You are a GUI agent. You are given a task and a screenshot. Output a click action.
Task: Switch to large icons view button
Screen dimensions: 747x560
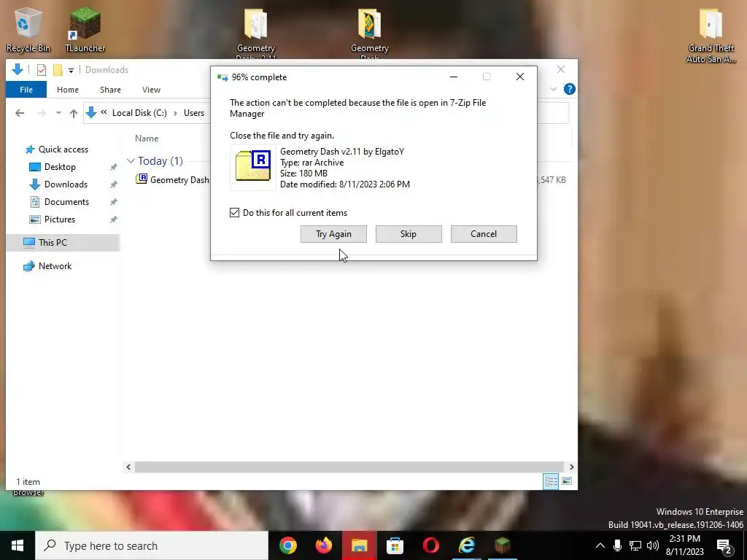(x=566, y=481)
